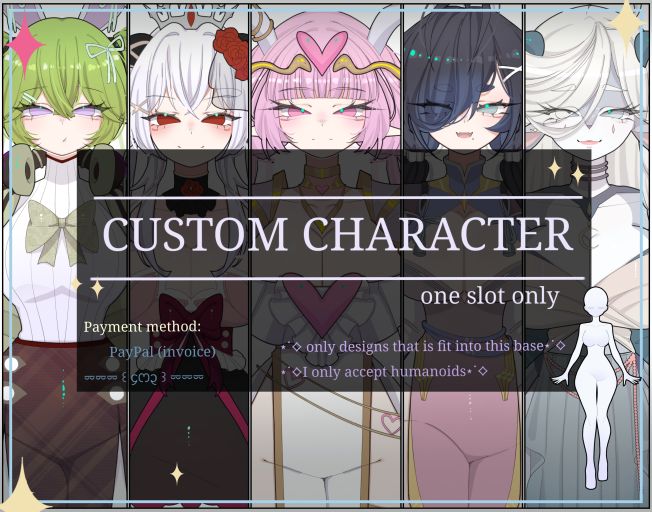The image size is (652, 512).
Task: Click 'only designs that is fit' line
Action: [423, 346]
